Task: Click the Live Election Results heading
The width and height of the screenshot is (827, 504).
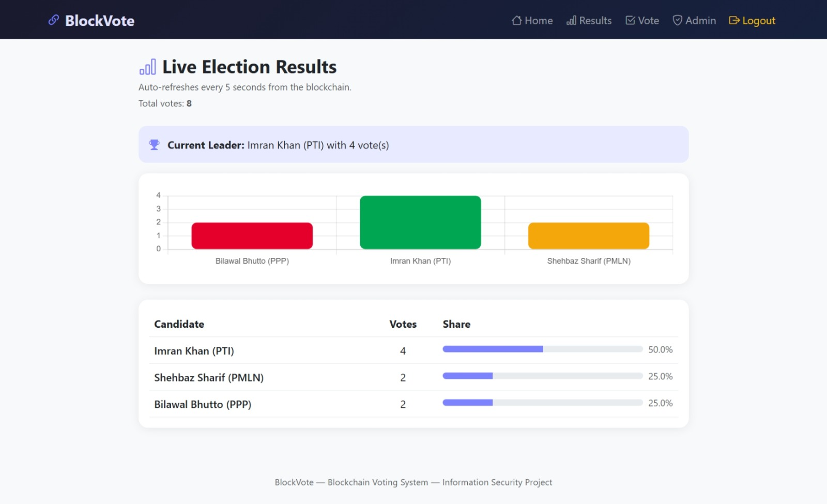Action: (249, 67)
